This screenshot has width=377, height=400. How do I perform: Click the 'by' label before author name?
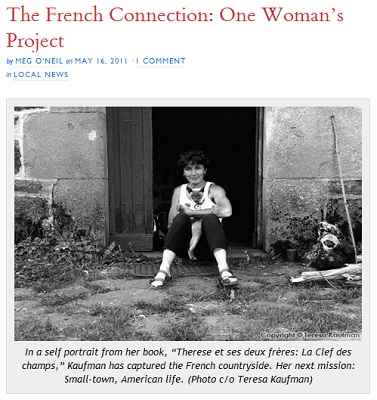(10, 62)
